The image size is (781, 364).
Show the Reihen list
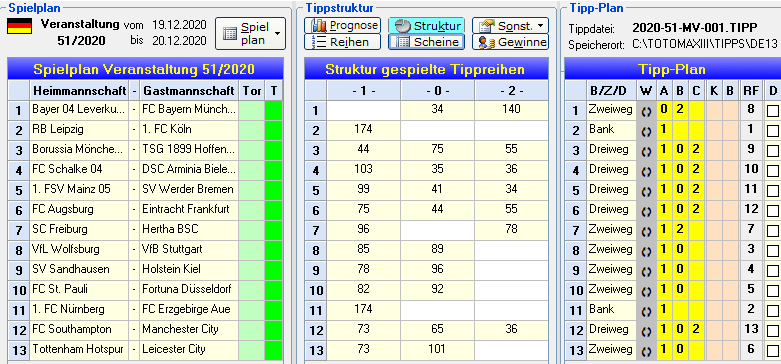[x=342, y=42]
